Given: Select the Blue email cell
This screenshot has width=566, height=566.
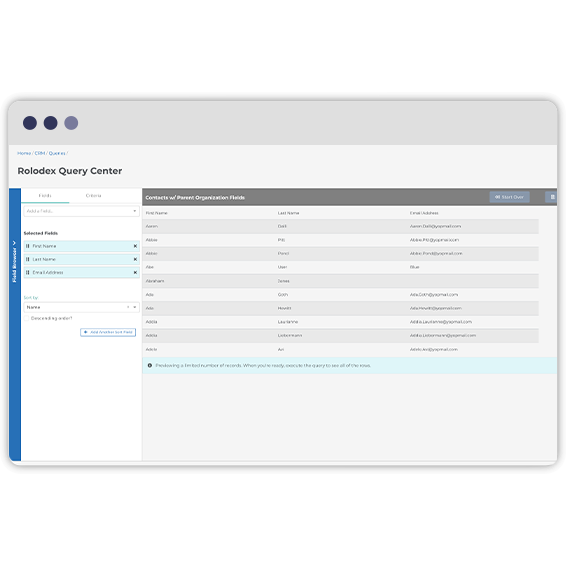Looking at the screenshot, I should click(x=414, y=267).
